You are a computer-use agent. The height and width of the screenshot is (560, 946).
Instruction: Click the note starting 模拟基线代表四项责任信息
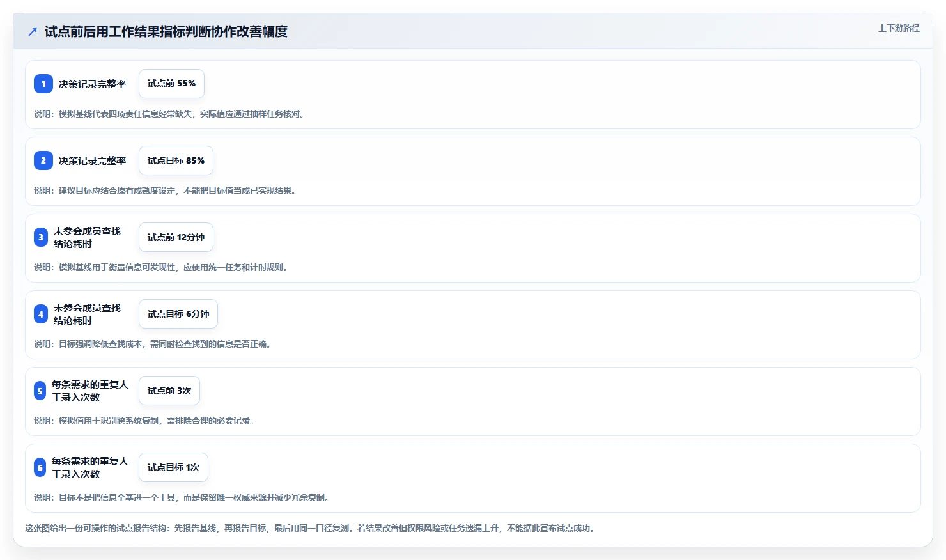click(171, 114)
